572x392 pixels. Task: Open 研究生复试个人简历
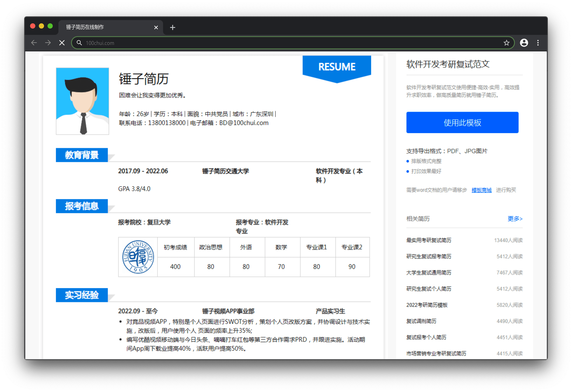pos(429,289)
